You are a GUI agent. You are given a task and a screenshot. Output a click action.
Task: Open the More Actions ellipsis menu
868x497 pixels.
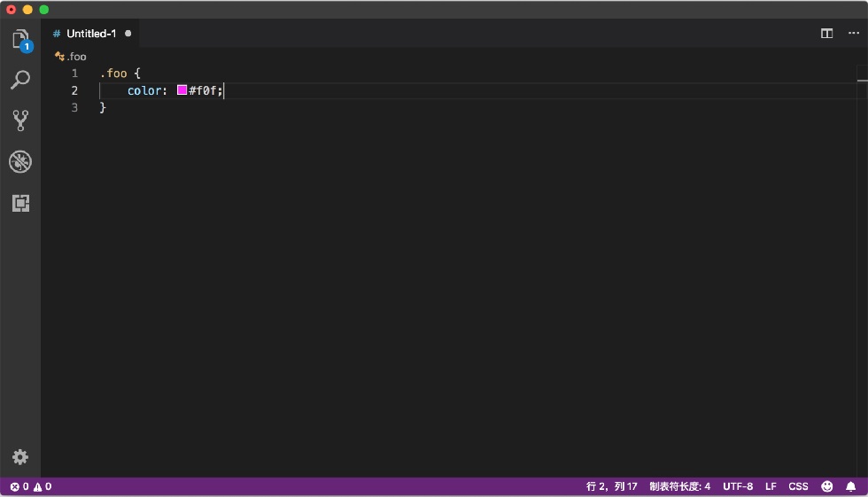click(854, 33)
